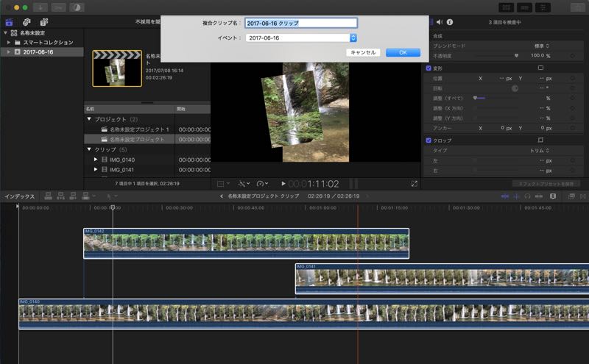Toggle the クロップ (Crop) checkbox

tap(429, 140)
